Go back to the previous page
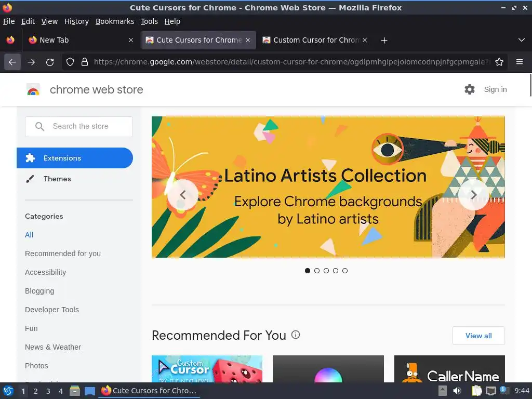 click(x=12, y=62)
